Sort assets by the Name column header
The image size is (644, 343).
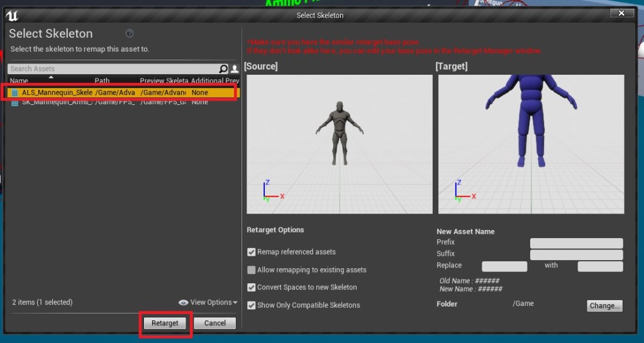19,81
